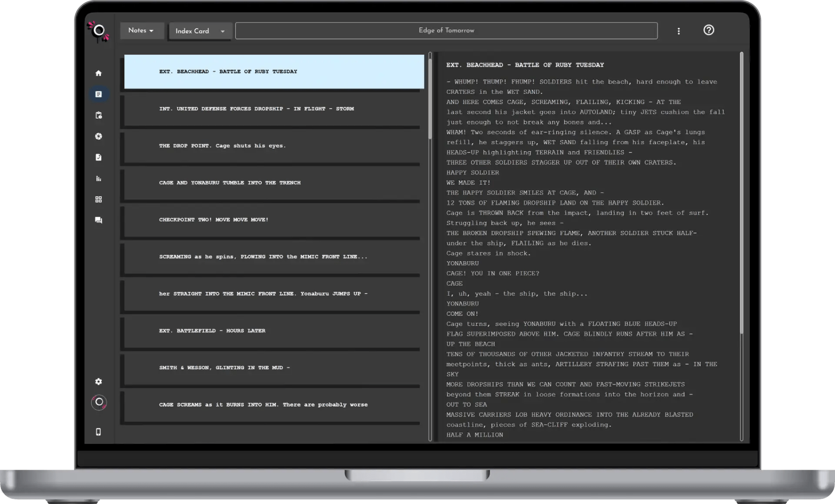The width and height of the screenshot is (835, 504).
Task: Open the clipboard with clock icon
Action: (99, 115)
